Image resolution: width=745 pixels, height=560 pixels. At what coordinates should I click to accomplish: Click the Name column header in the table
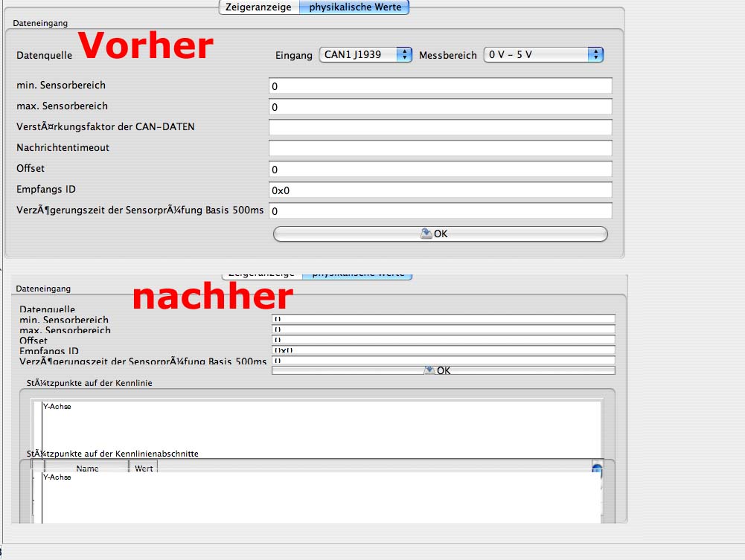87,468
